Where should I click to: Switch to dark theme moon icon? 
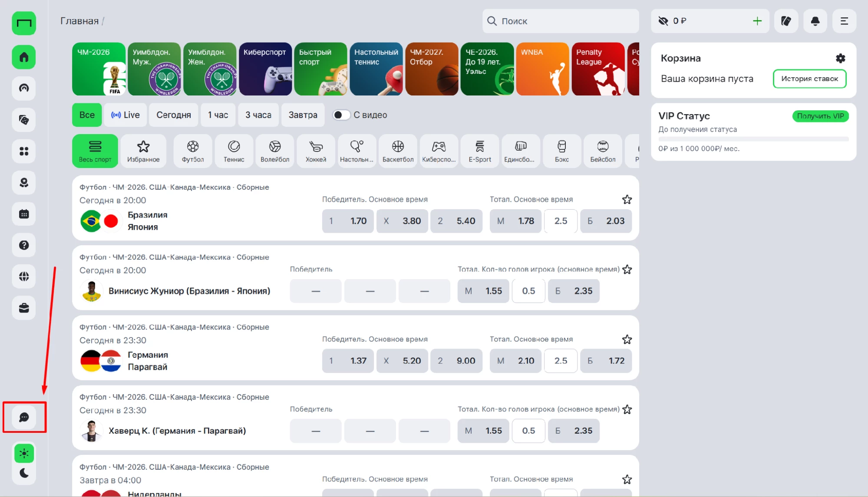click(24, 473)
